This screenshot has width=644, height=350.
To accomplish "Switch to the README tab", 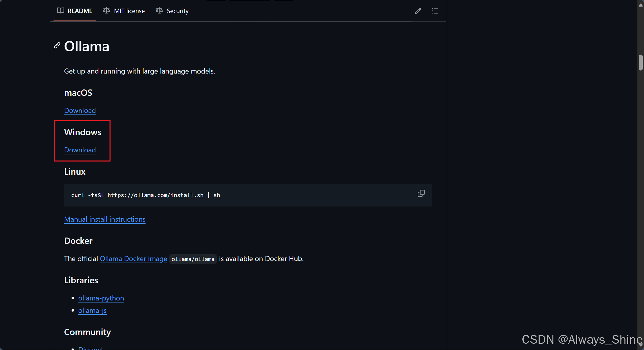I will pyautogui.click(x=80, y=11).
